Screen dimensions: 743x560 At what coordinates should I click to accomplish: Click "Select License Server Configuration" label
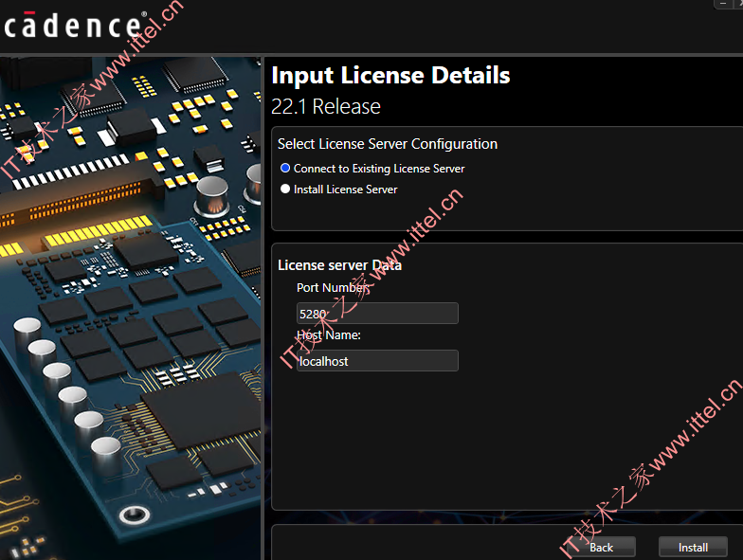(387, 144)
